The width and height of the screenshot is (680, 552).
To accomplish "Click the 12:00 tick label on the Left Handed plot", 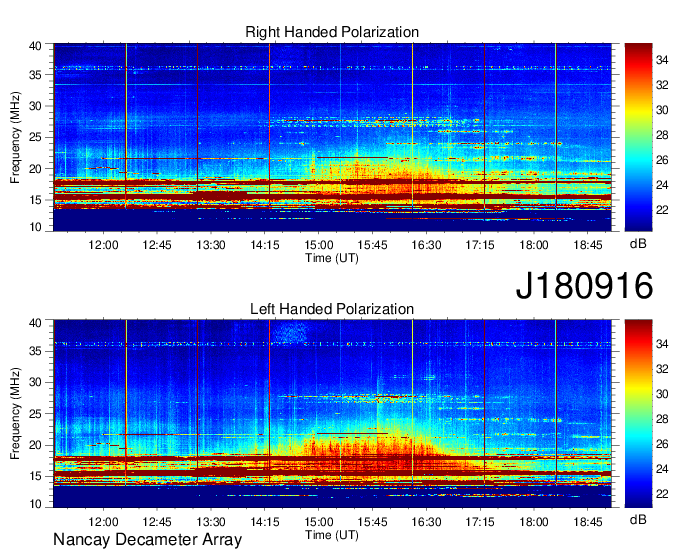I will pos(103,522).
